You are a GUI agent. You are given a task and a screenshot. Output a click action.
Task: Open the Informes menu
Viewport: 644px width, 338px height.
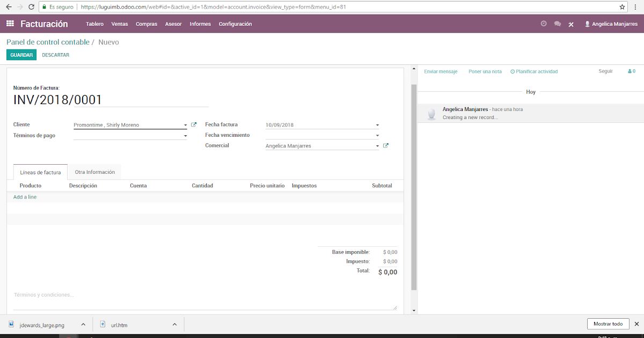point(200,24)
